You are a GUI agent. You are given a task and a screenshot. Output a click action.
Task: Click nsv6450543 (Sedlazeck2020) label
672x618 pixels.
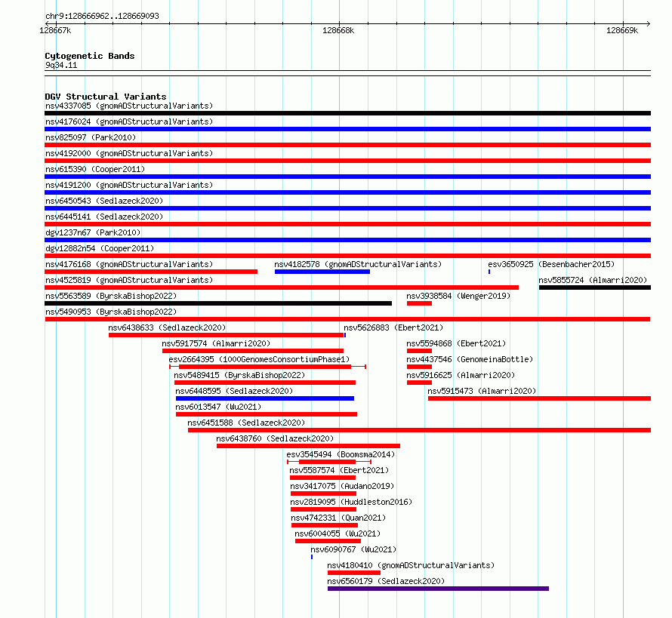click(x=104, y=201)
